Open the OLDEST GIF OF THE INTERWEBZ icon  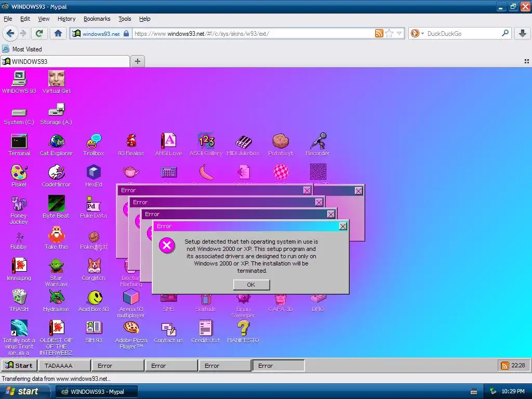[56, 338]
